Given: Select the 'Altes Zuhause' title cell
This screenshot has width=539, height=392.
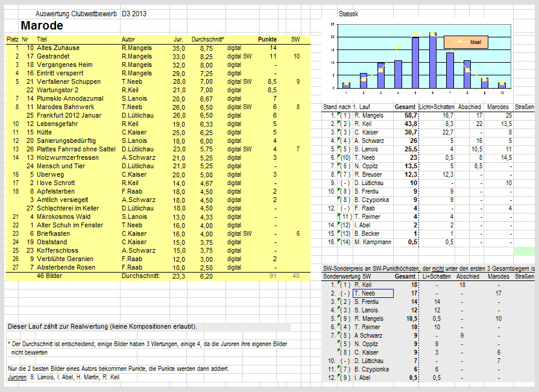Looking at the screenshot, I should coord(58,48).
